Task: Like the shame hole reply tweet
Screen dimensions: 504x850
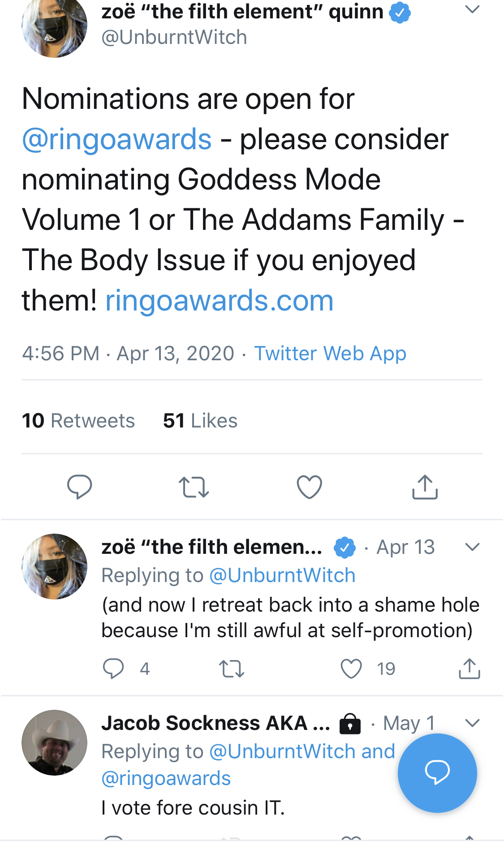Action: pyautogui.click(x=351, y=669)
